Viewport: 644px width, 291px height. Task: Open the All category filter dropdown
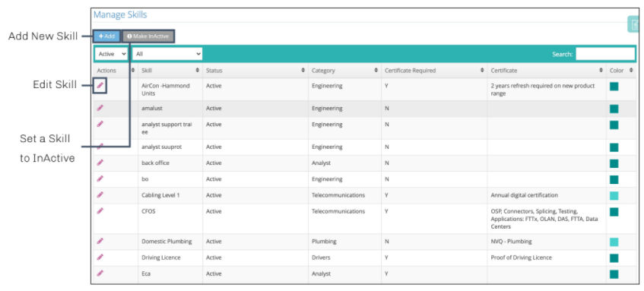(167, 54)
